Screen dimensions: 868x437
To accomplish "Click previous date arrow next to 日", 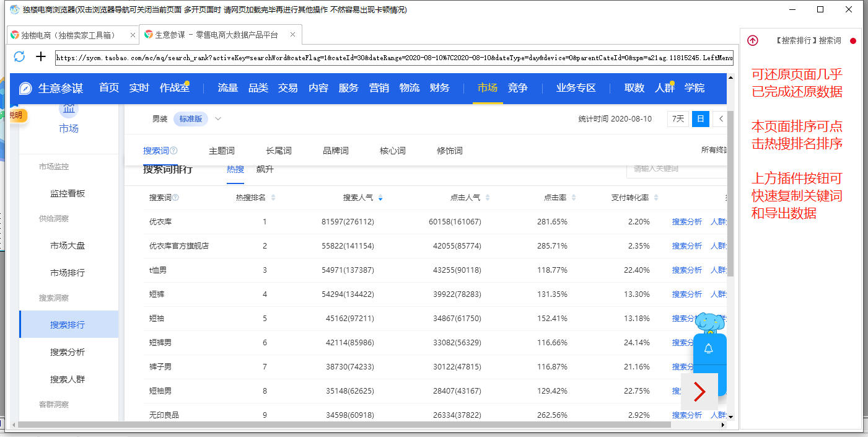I will click(721, 119).
